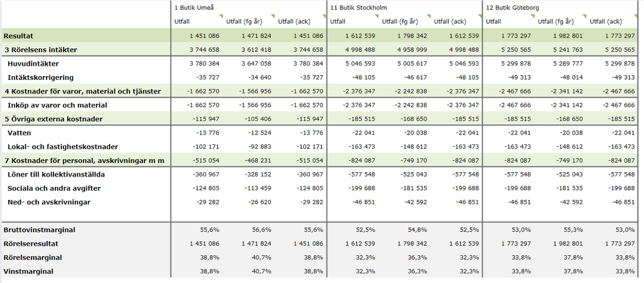Click green corner marker on Umeå Utfall header
This screenshot has width=644, height=283.
tap(220, 16)
